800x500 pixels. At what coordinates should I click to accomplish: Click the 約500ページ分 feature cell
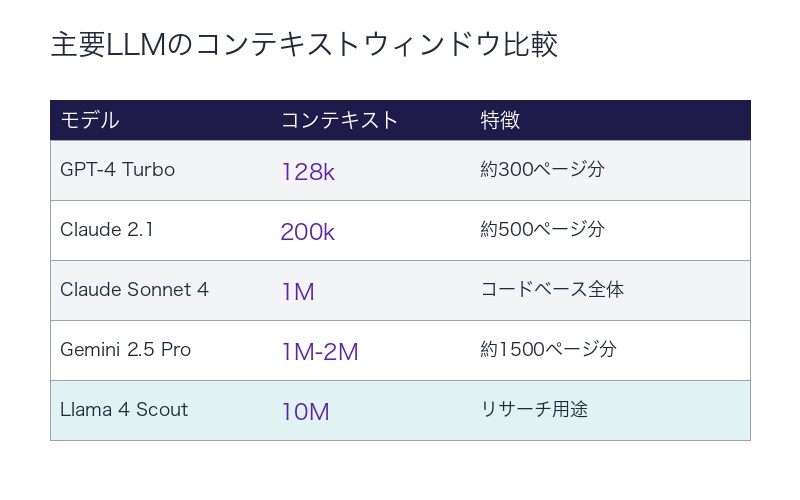point(542,230)
